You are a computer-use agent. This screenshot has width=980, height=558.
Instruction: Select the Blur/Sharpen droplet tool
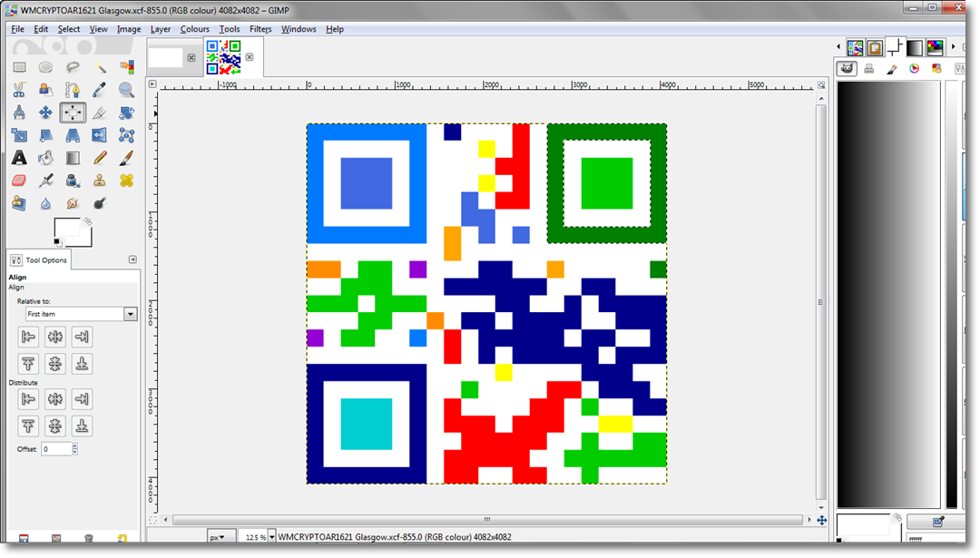(45, 203)
